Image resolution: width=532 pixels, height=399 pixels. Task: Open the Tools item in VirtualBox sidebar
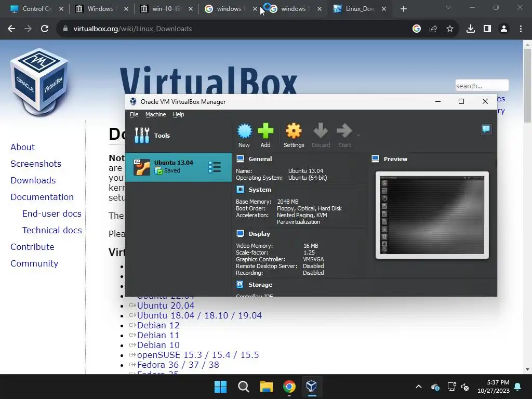tap(179, 136)
